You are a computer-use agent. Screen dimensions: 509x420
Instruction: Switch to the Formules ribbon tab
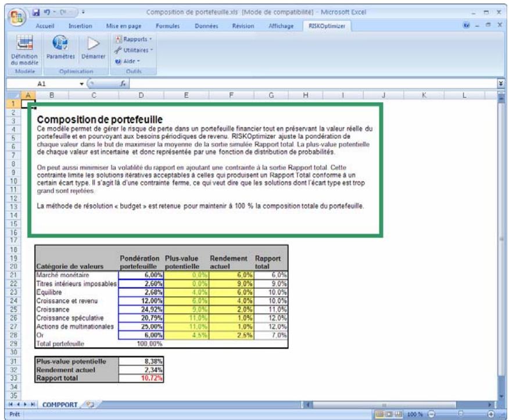pos(169,26)
